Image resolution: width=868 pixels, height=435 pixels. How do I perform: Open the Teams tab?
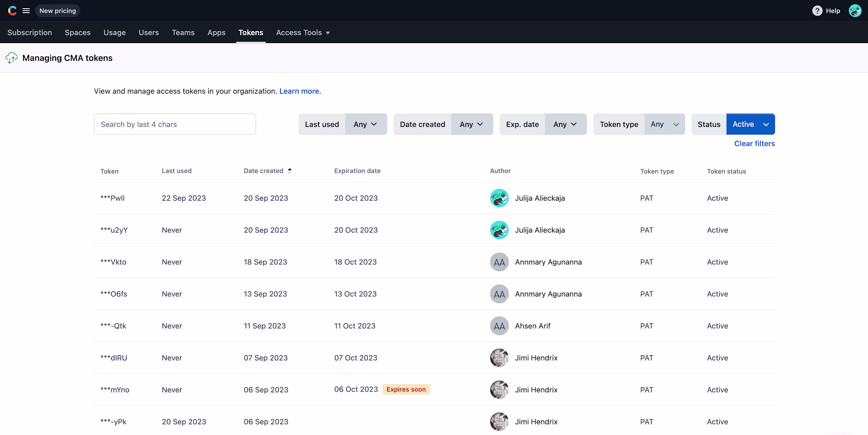click(x=183, y=33)
